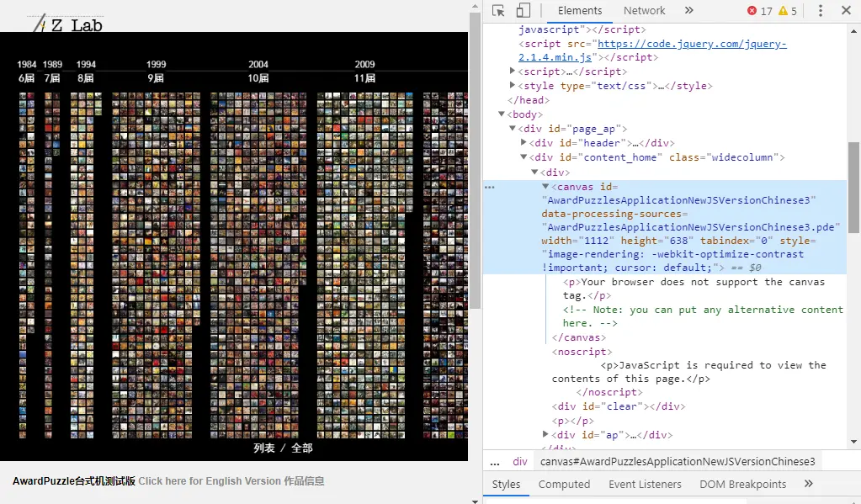This screenshot has width=861, height=504.
Task: Activate the element inspector picker icon
Action: click(498, 10)
